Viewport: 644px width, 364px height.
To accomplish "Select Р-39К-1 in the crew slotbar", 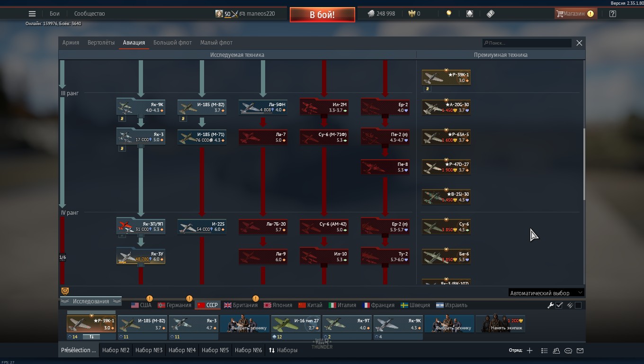I will coord(91,324).
